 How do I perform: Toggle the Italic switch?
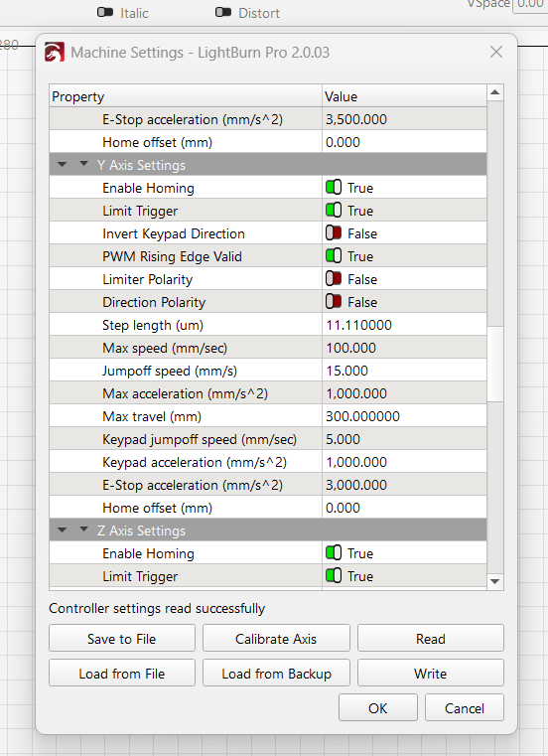(105, 13)
